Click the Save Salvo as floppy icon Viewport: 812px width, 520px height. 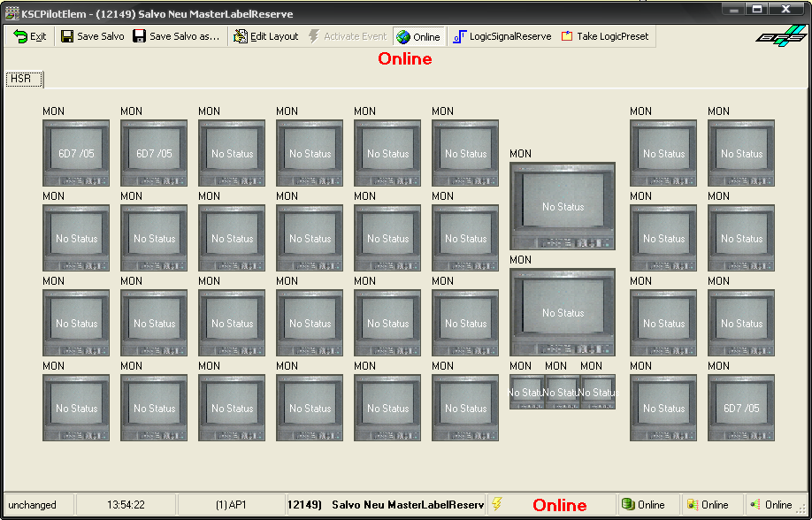tap(140, 36)
